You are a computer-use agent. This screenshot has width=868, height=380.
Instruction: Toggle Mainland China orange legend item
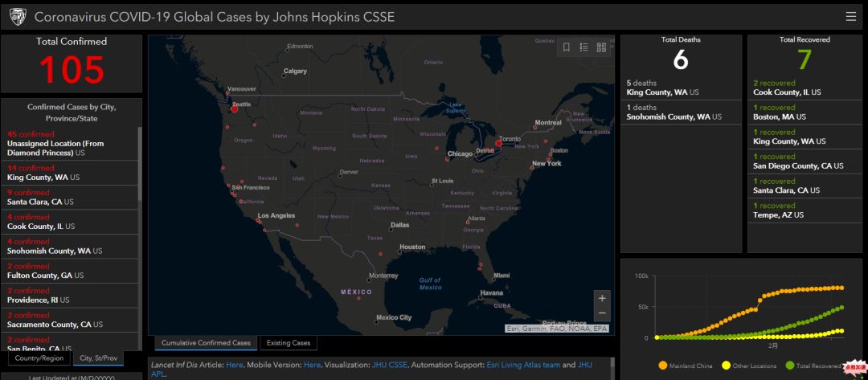coord(684,366)
